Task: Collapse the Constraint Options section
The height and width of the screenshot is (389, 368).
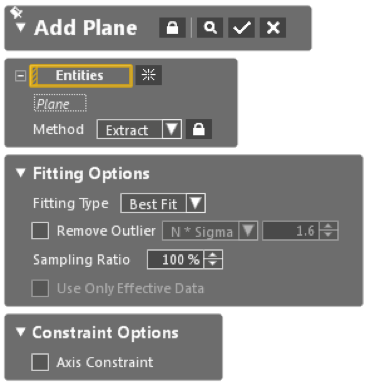Action: (x=21, y=332)
